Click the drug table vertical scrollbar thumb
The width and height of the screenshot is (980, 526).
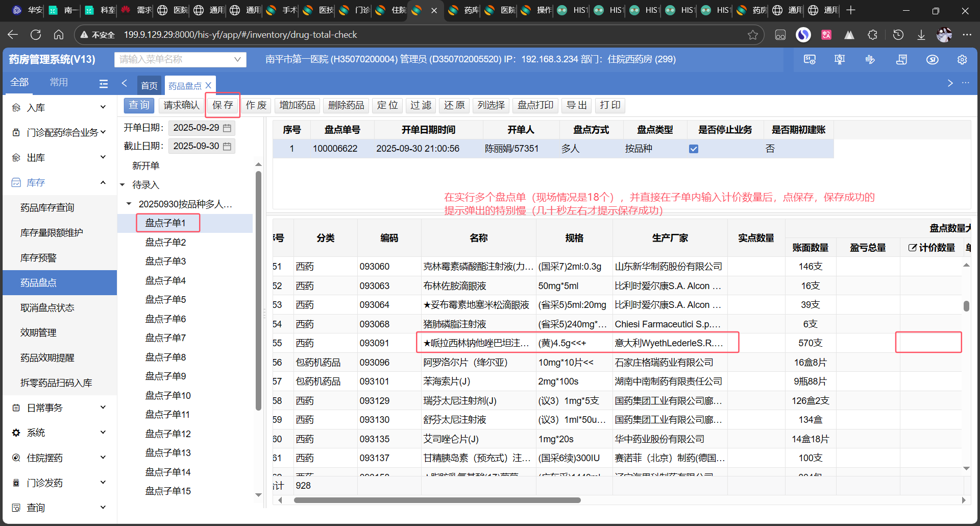[x=966, y=306]
